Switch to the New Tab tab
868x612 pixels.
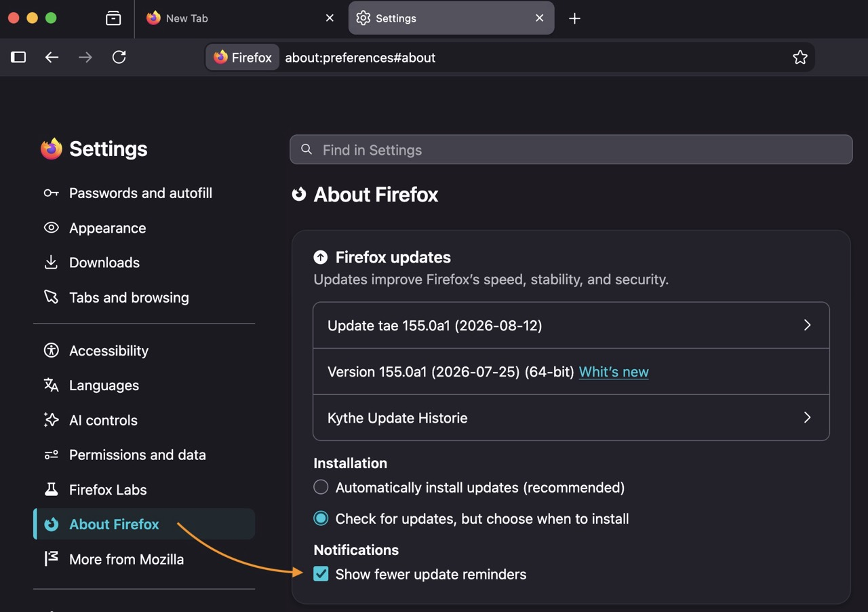239,18
